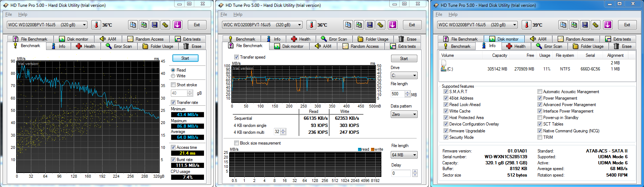644x187 pixels.
Task: Uncheck the Burst rate checkbox
Action: [x=173, y=160]
